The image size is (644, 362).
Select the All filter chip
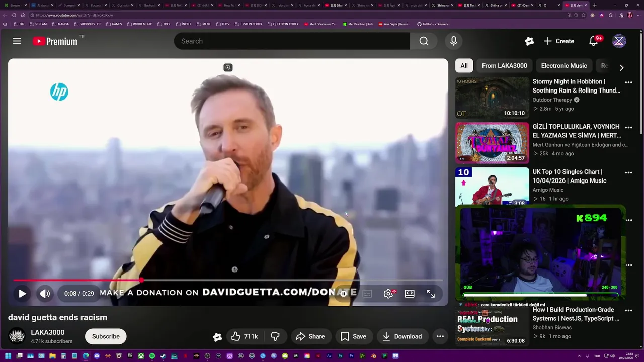coord(464,66)
